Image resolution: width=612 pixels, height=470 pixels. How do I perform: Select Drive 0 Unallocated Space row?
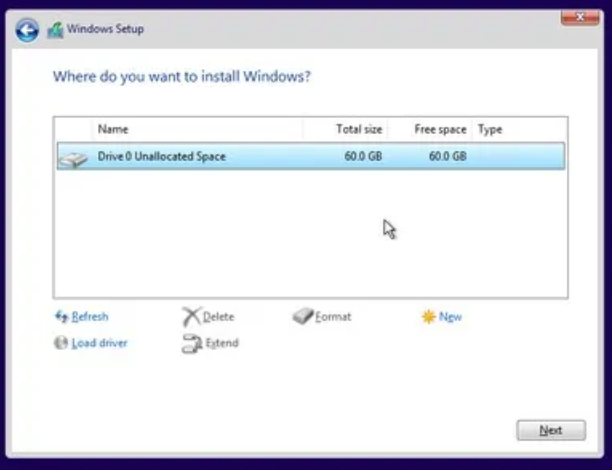311,156
